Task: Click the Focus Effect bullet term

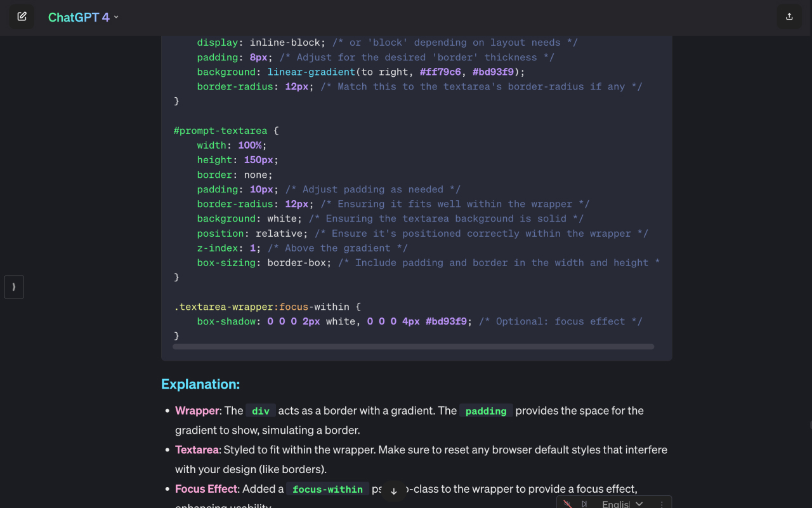Action: [206, 489]
